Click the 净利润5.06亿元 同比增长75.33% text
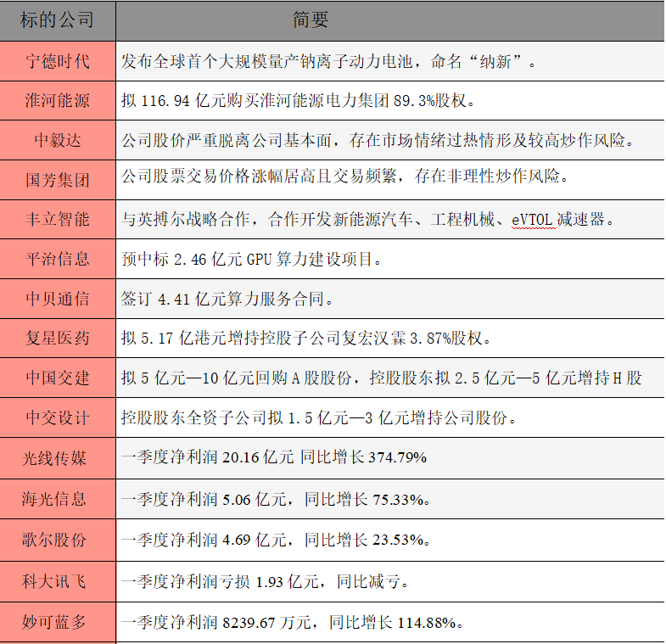This screenshot has height=644, width=666. (276, 500)
